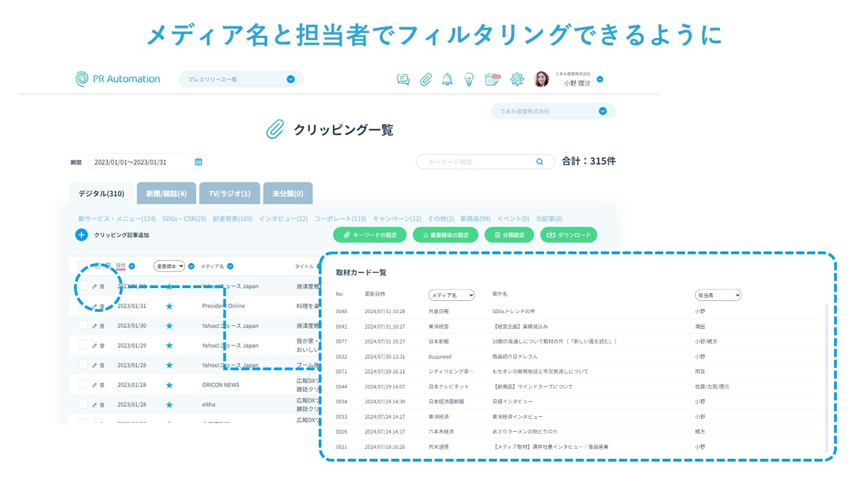Open the settings gear icon

click(x=517, y=79)
